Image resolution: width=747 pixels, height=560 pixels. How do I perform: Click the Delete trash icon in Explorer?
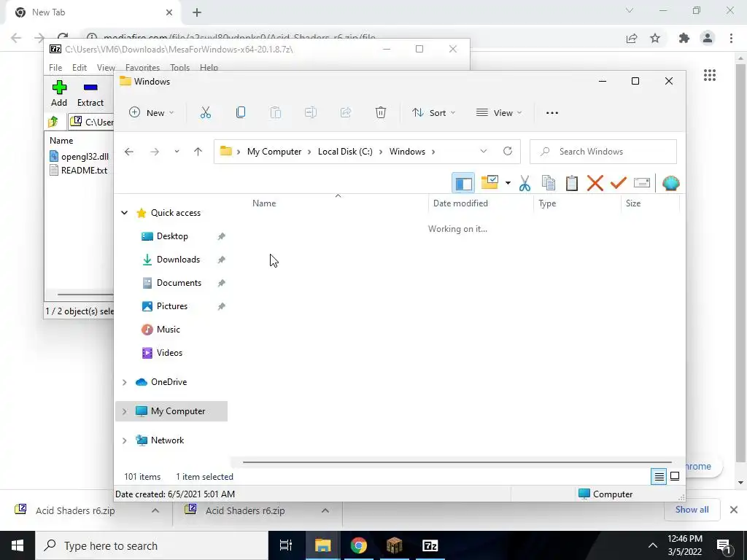(x=381, y=113)
